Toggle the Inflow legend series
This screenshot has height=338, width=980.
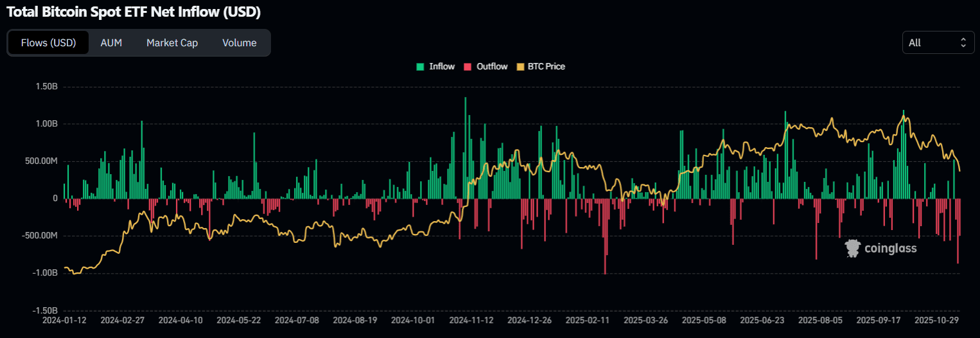[x=442, y=66]
